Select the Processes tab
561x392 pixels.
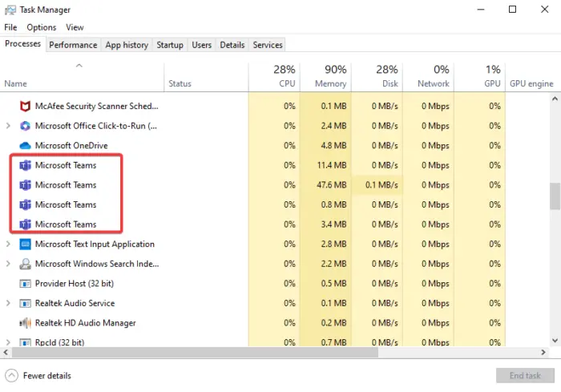click(x=23, y=43)
